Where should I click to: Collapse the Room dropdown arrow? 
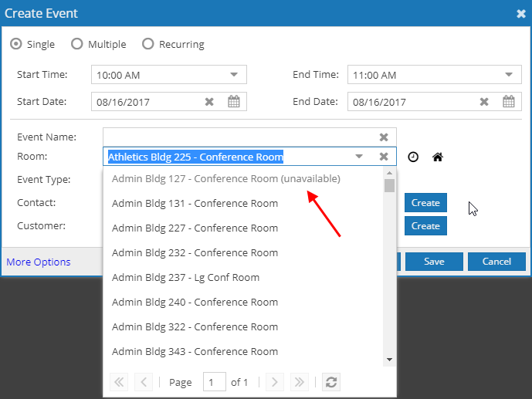359,157
